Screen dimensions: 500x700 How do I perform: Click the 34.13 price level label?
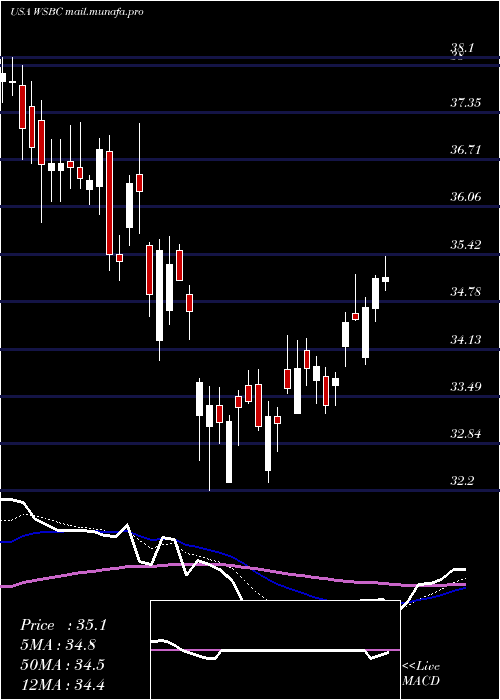click(x=465, y=340)
